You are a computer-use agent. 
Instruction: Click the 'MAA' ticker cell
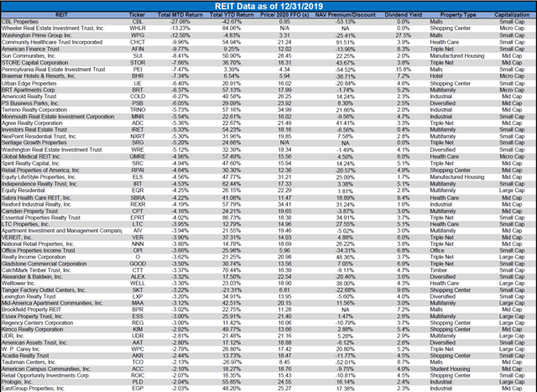138,303
